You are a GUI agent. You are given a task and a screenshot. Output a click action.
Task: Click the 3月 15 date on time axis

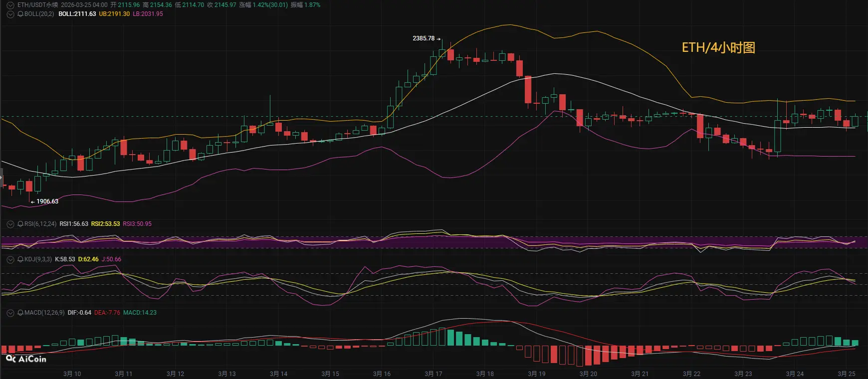click(x=330, y=374)
